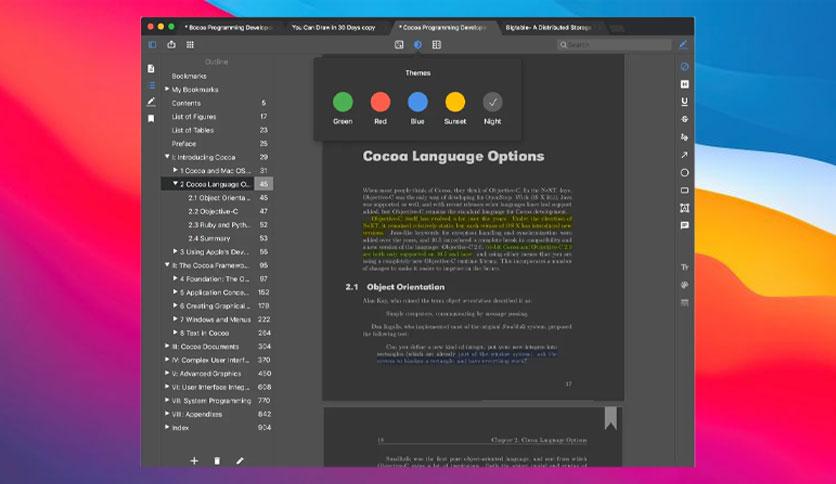Toggle the sidebar panel button

152,45
